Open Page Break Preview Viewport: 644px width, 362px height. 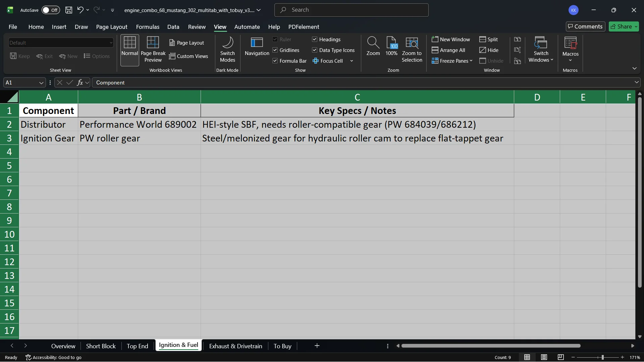[153, 50]
